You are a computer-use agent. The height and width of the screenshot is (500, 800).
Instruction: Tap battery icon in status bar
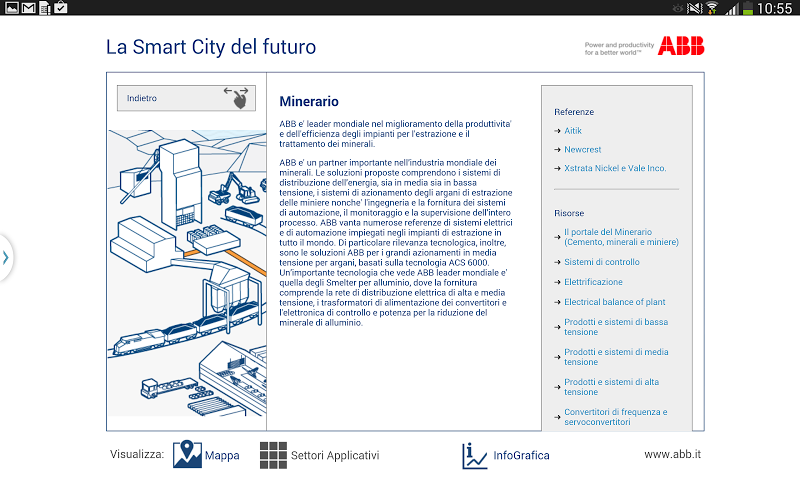pos(747,8)
